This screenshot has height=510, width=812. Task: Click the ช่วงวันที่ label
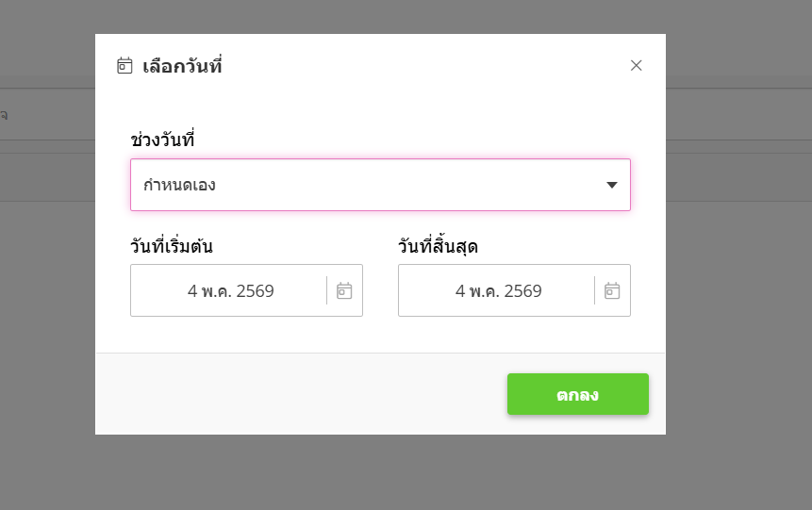pyautogui.click(x=162, y=140)
